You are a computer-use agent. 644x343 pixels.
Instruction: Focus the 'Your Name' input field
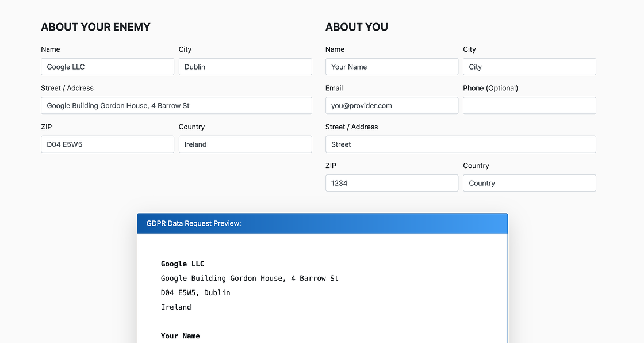tap(392, 67)
